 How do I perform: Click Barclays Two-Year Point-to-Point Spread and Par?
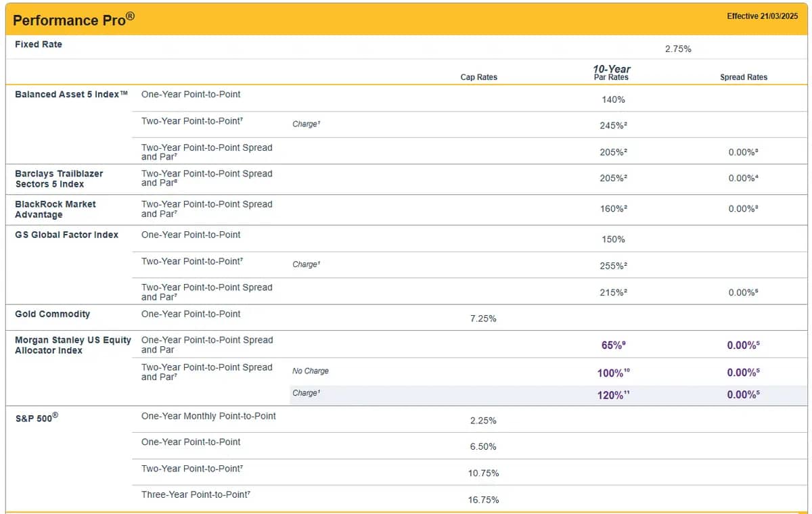pyautogui.click(x=207, y=179)
